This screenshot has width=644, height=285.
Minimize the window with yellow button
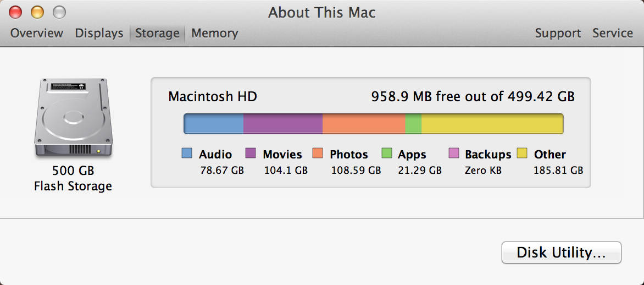tap(37, 12)
